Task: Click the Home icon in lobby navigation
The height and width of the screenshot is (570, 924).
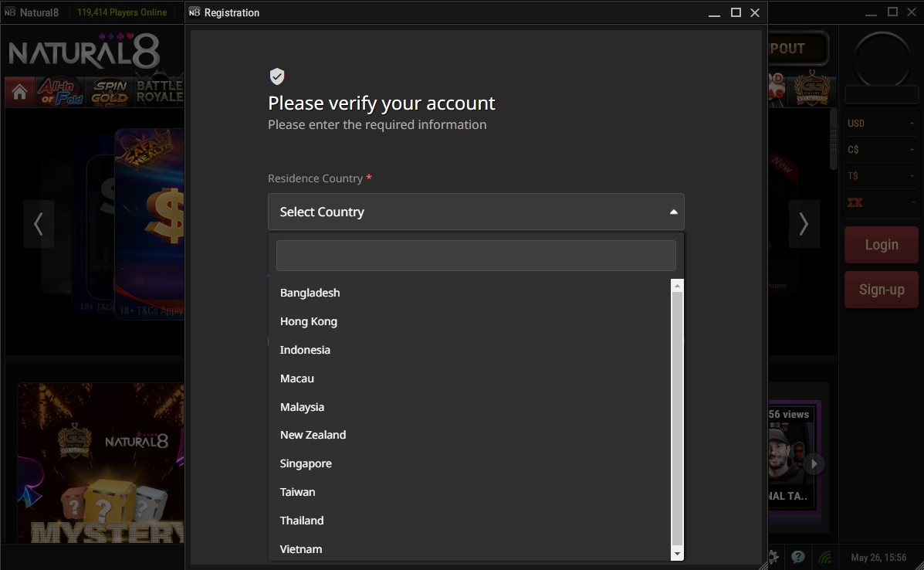Action: coord(19,93)
